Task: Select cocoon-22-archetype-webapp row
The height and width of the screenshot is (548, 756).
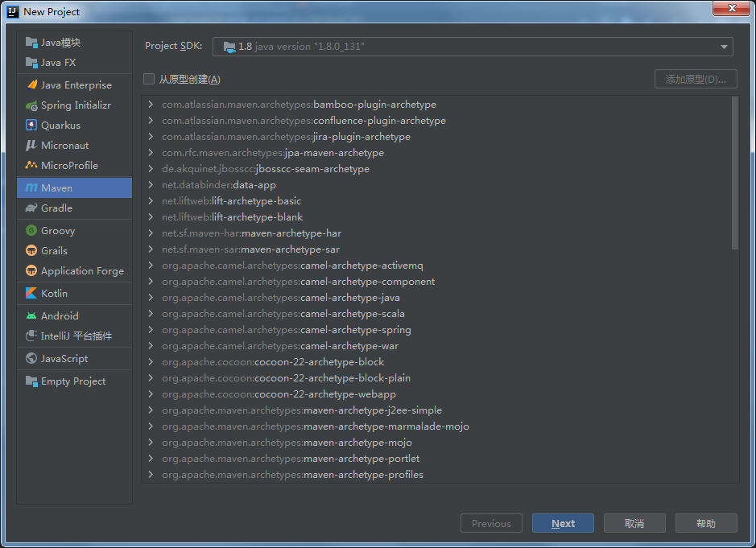Action: coord(436,394)
